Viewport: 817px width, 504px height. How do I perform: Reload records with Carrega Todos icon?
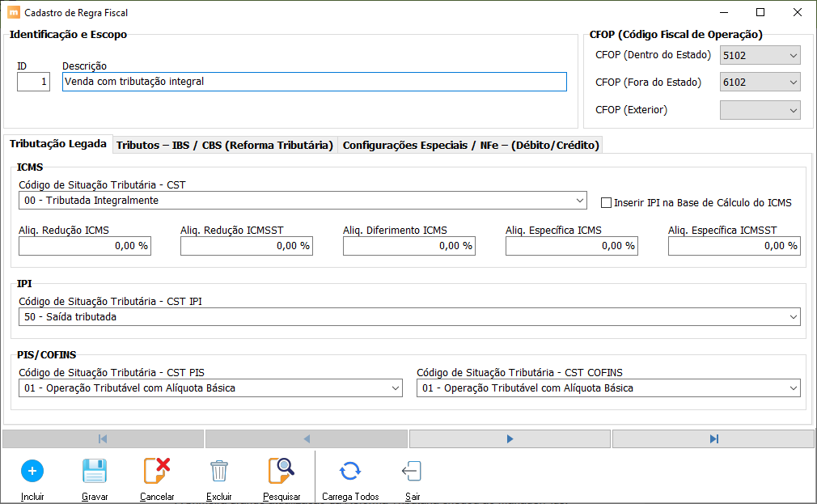click(x=349, y=471)
